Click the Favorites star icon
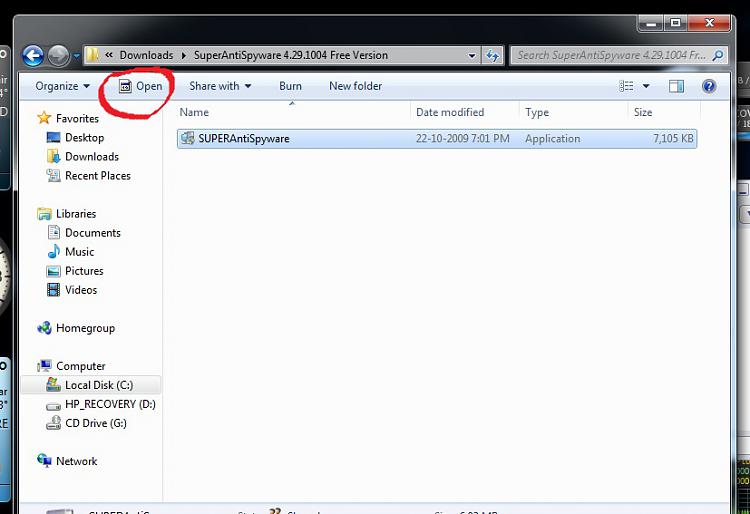 click(x=44, y=118)
